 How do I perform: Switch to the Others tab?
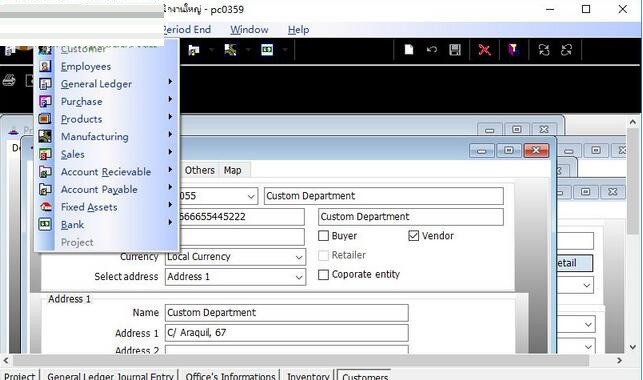pyautogui.click(x=200, y=170)
